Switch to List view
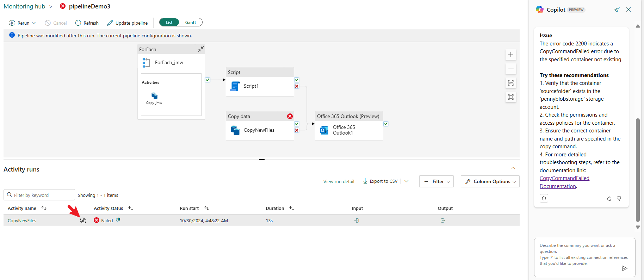 [169, 23]
